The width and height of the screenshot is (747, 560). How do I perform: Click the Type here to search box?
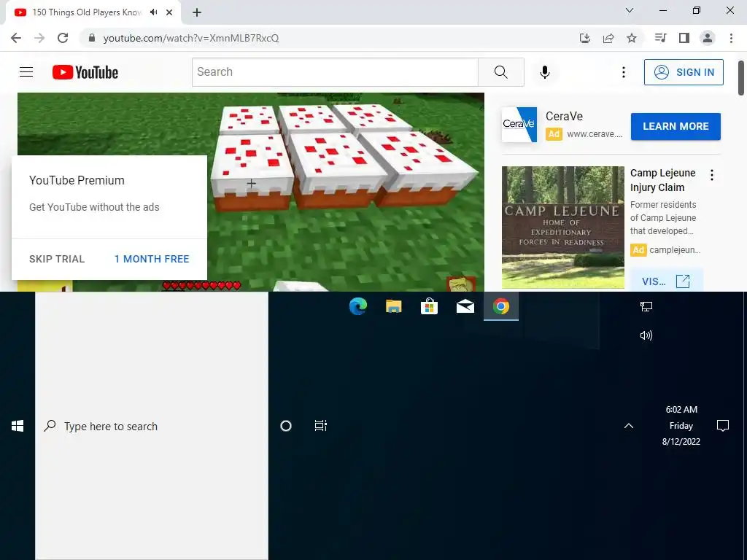[152, 426]
